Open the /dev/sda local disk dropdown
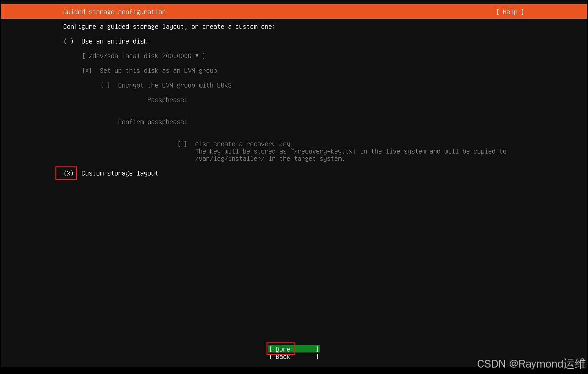 tap(144, 56)
